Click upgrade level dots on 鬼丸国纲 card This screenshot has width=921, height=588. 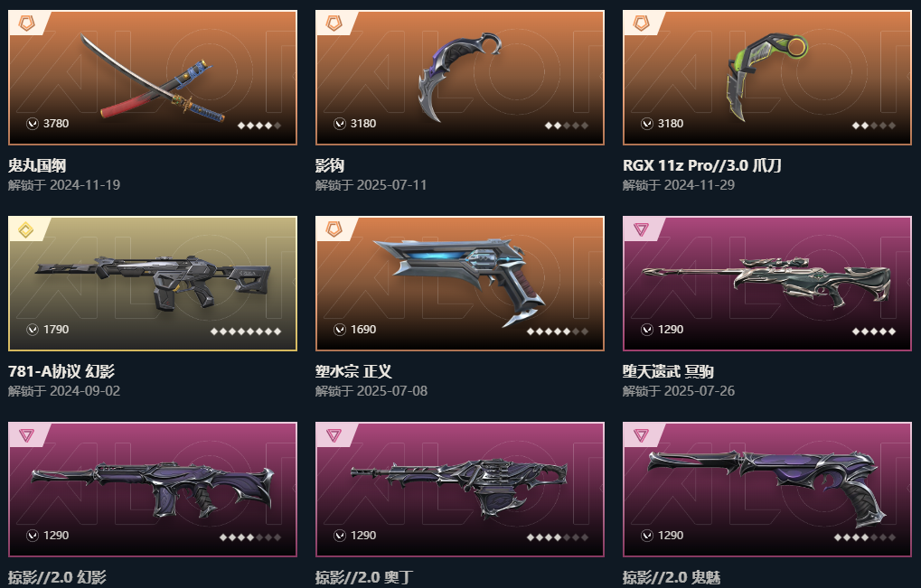tap(259, 126)
